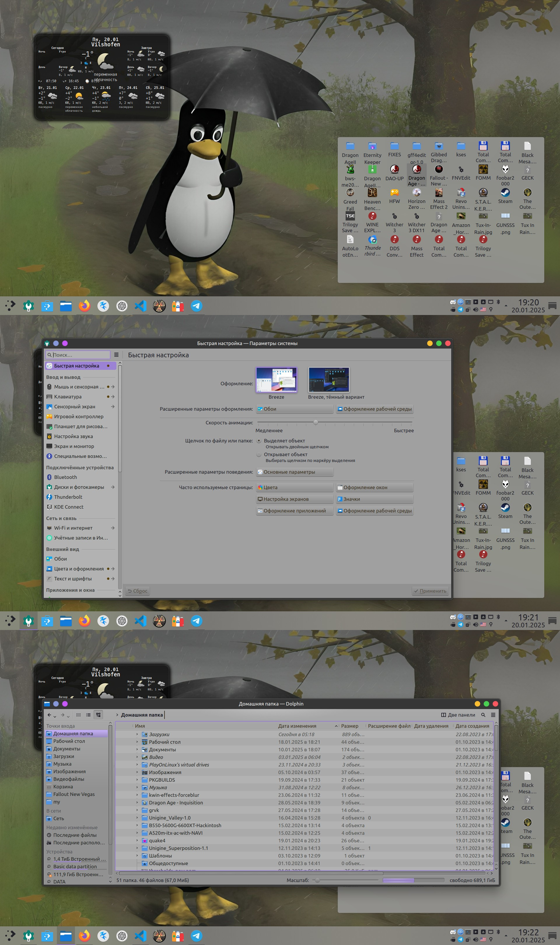Expand Мышь и сенсорная submenu arrow
Viewport: 560px width, 945px height.
(113, 387)
